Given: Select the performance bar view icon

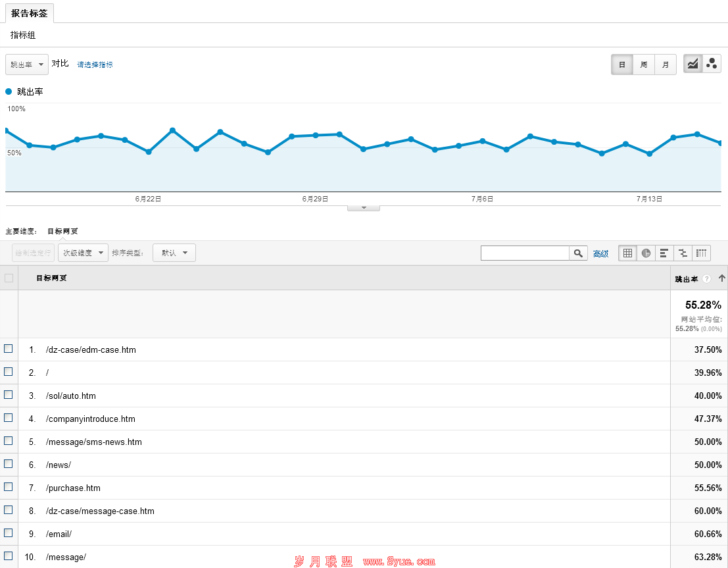Looking at the screenshot, I should pyautogui.click(x=664, y=253).
